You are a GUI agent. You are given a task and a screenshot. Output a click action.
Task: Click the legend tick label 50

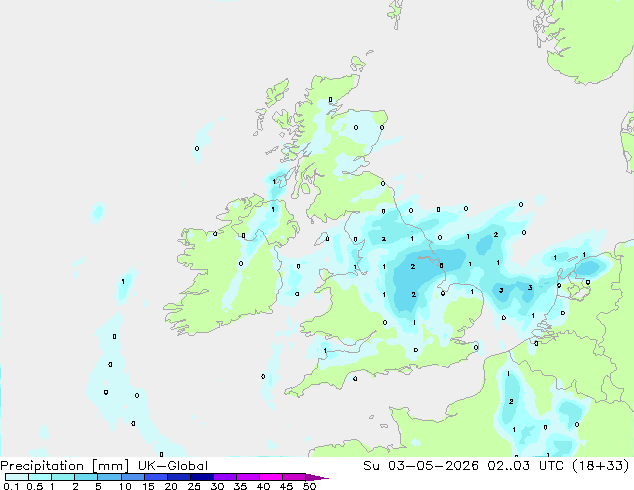(x=309, y=486)
